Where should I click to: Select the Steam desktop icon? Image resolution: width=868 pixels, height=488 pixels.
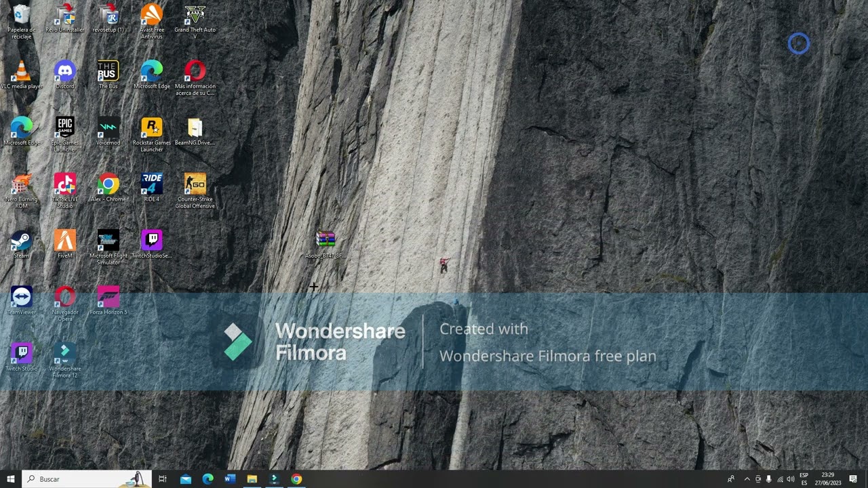22,244
